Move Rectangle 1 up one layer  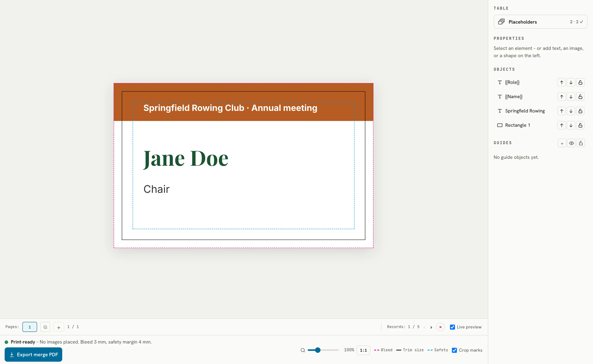click(x=561, y=125)
